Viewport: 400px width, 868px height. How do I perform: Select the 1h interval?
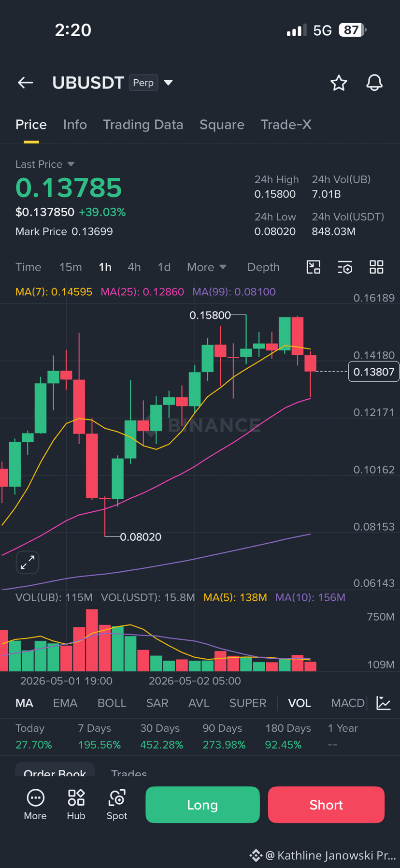pyautogui.click(x=105, y=267)
